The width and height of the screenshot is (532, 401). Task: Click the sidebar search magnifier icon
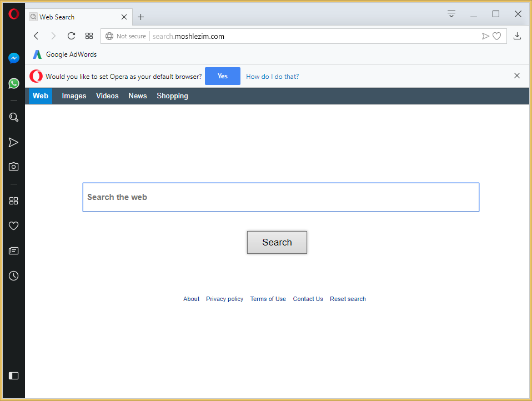14,117
